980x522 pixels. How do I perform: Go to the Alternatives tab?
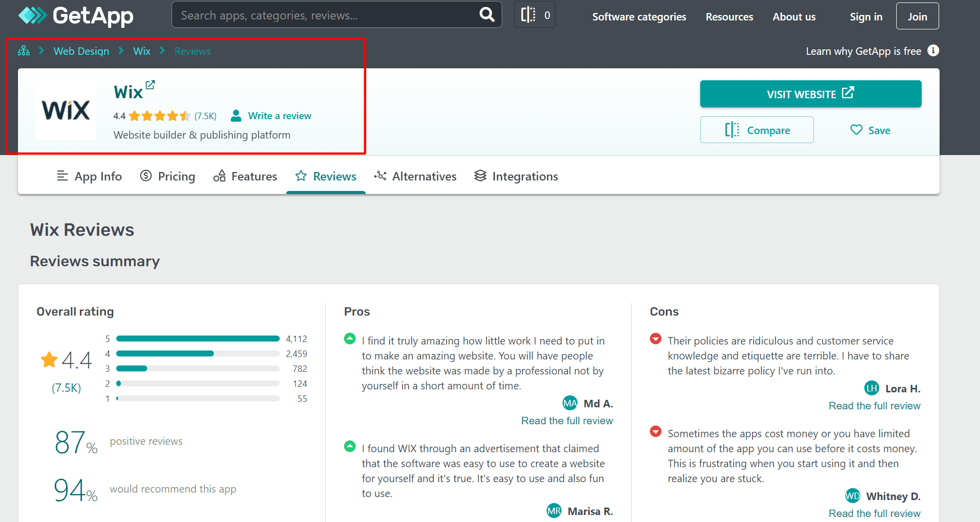tap(415, 176)
